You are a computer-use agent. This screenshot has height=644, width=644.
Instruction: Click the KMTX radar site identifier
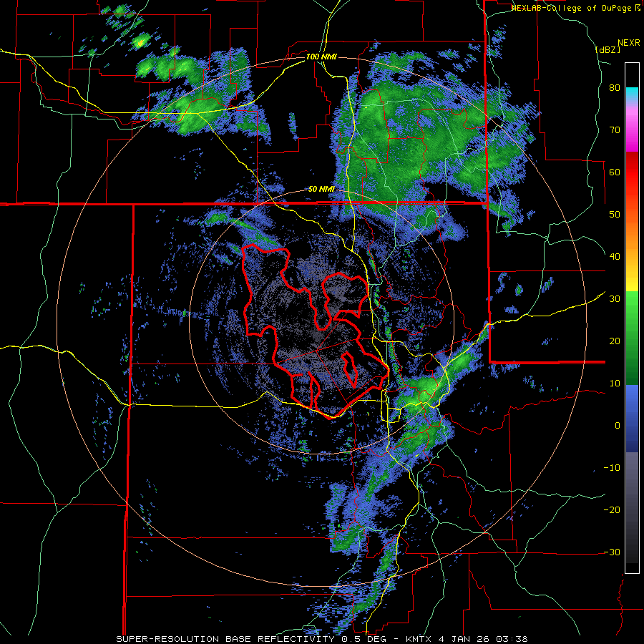[x=419, y=639]
